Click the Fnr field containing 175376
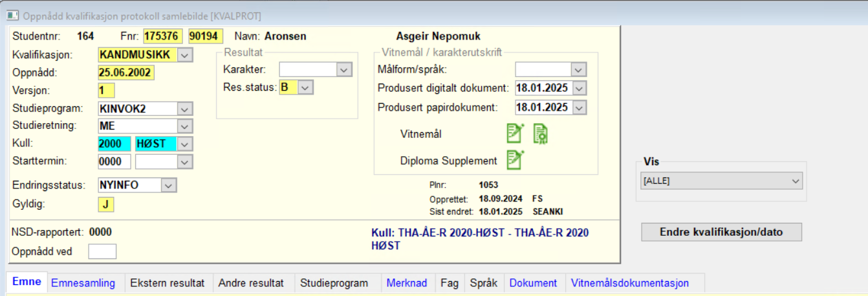The width and height of the screenshot is (868, 296). click(164, 36)
